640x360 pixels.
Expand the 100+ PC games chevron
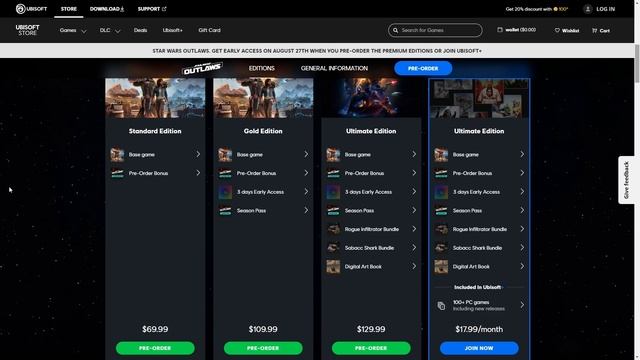[522, 305]
